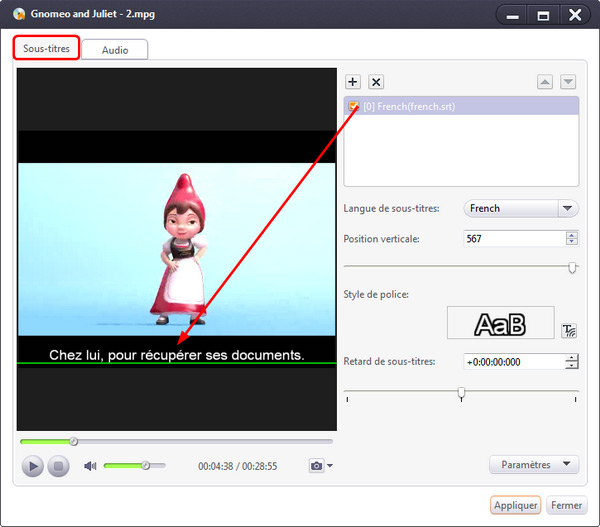Click the Fermer button
The height and width of the screenshot is (527, 600).
(x=566, y=505)
